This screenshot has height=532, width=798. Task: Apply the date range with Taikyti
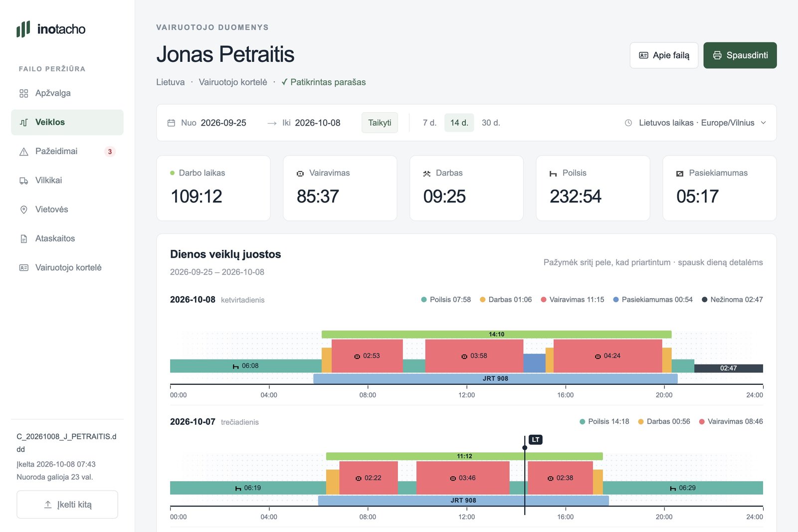pyautogui.click(x=380, y=123)
